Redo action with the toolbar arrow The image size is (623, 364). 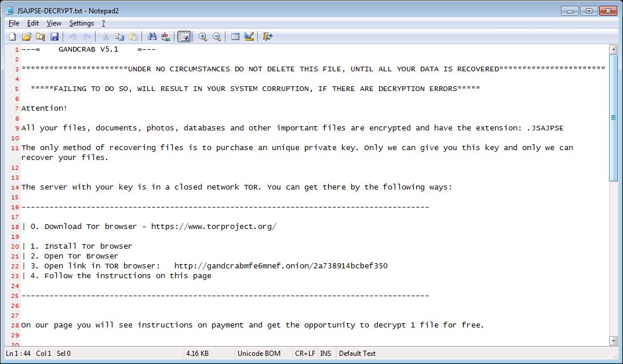(87, 37)
